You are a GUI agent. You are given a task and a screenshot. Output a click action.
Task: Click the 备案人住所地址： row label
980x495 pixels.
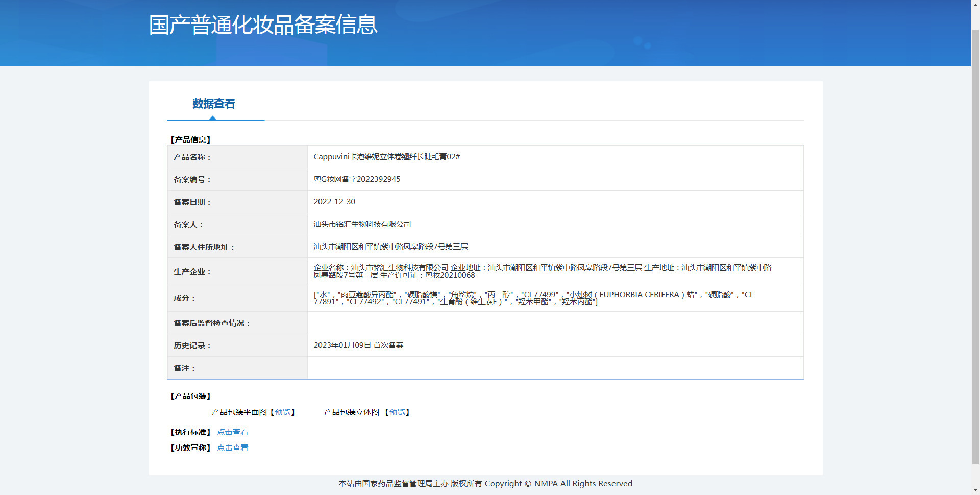(204, 247)
